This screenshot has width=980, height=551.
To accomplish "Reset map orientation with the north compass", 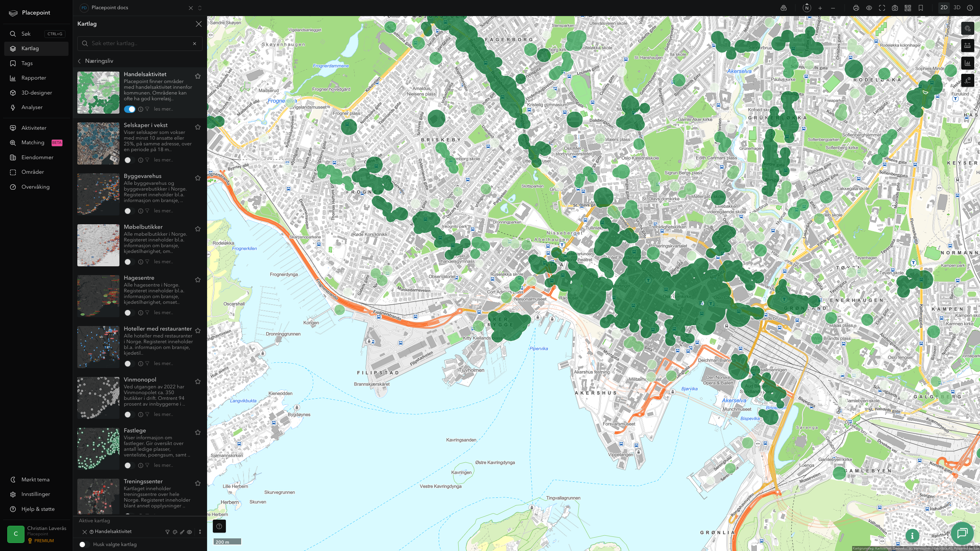I will click(807, 8).
